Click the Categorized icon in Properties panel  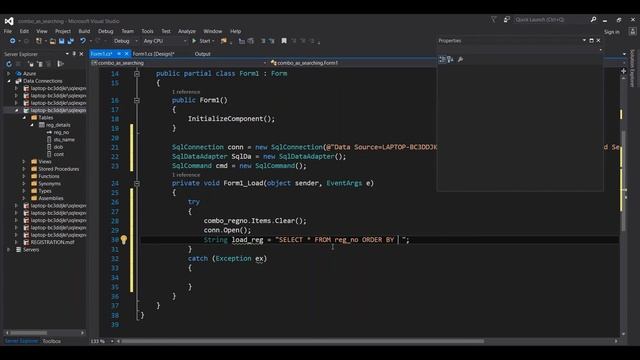click(442, 60)
